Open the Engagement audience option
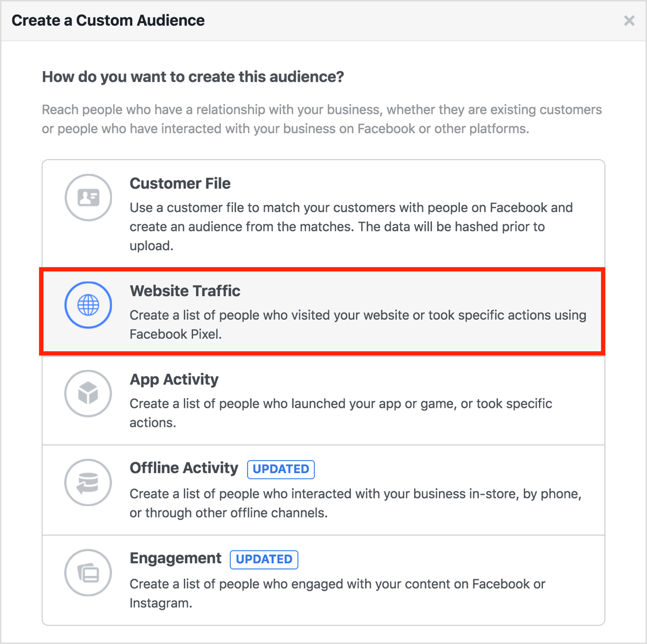The image size is (647, 644). click(323, 580)
